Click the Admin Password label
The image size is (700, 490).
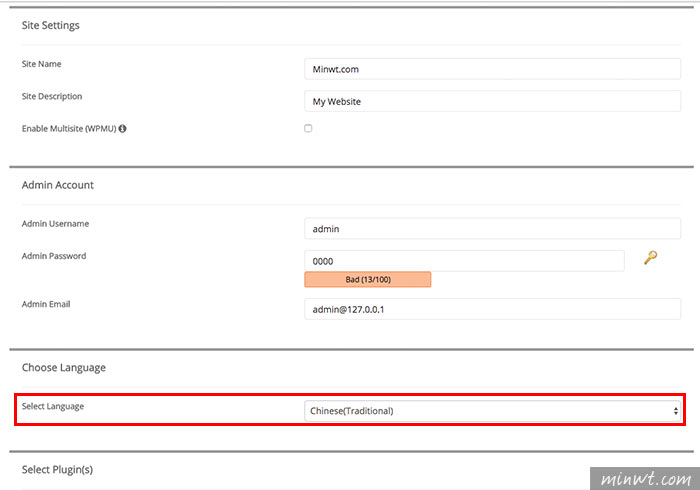(x=54, y=256)
